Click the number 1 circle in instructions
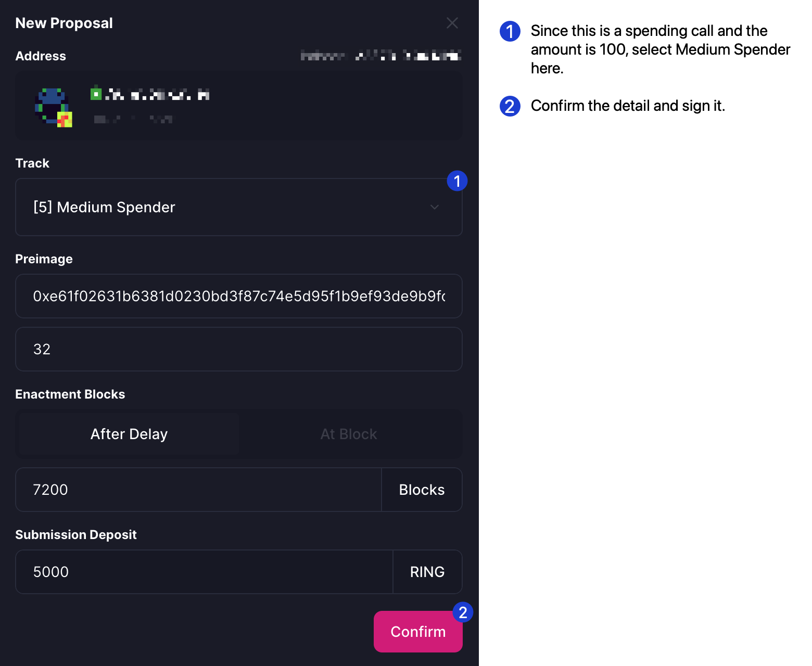 [x=510, y=31]
